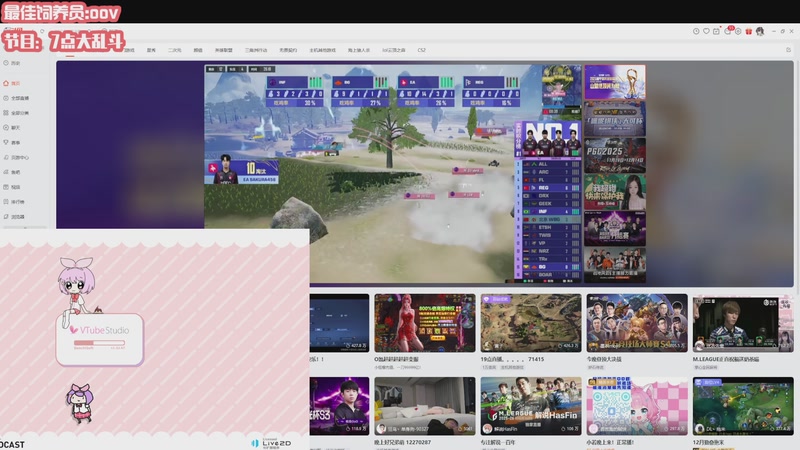Open the M.LEAGUE 解说HasFin stream card
800x450 pixels.
(x=531, y=406)
